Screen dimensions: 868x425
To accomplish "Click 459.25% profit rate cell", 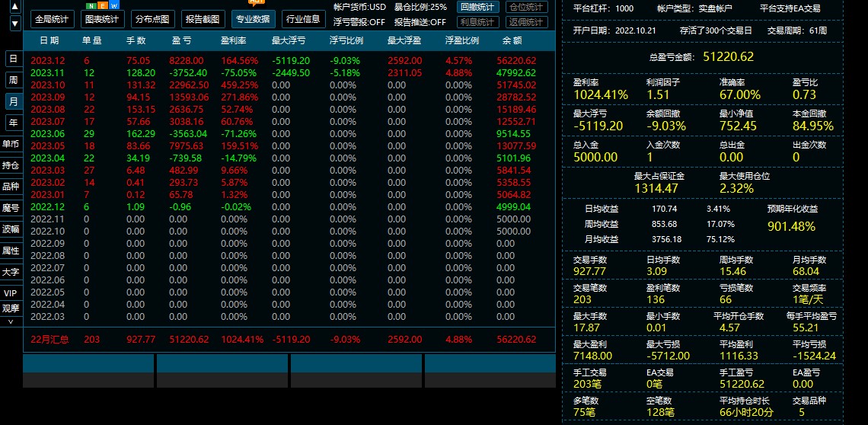I will pyautogui.click(x=239, y=85).
